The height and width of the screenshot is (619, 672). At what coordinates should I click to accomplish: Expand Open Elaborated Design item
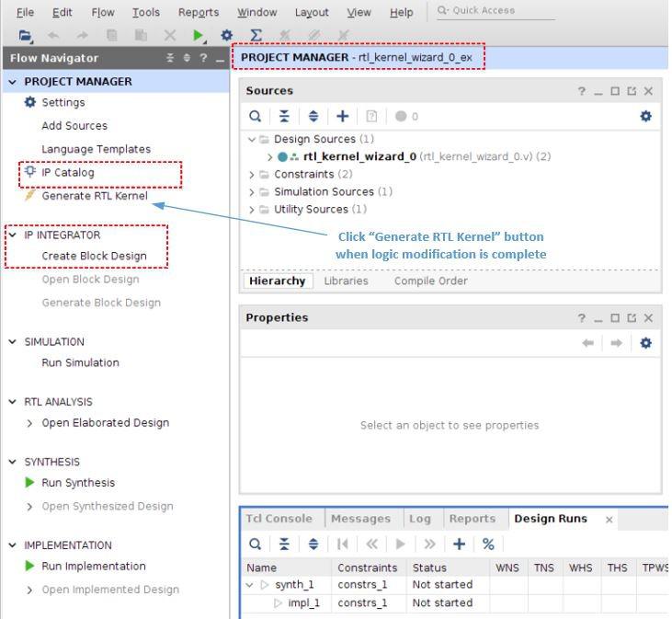(x=29, y=423)
